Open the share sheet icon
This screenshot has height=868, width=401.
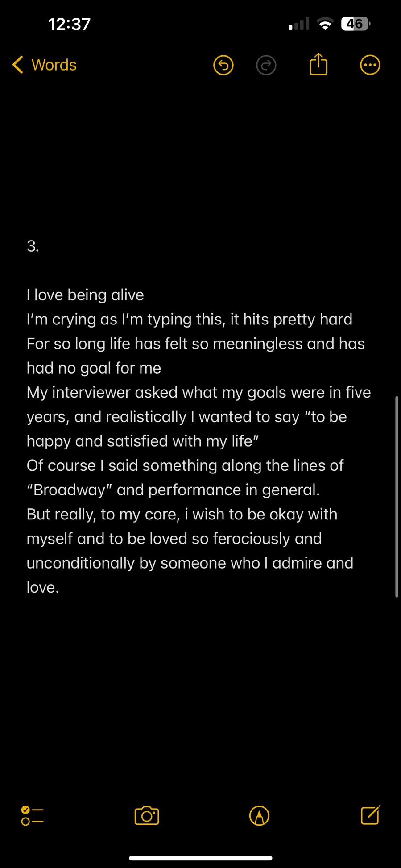(318, 65)
